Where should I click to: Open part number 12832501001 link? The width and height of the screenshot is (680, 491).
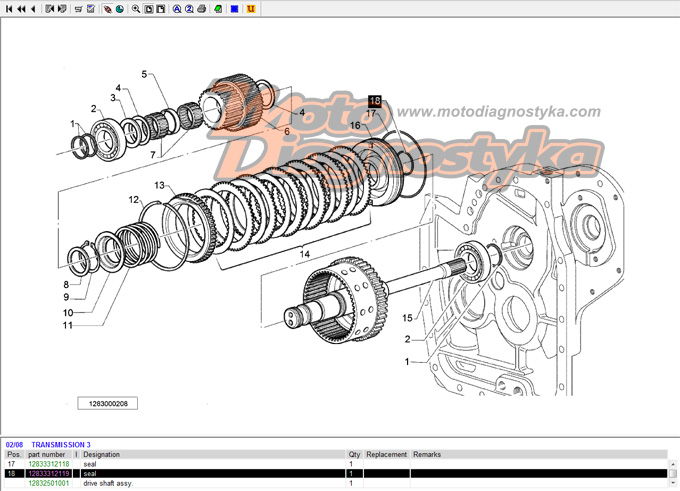[49, 483]
